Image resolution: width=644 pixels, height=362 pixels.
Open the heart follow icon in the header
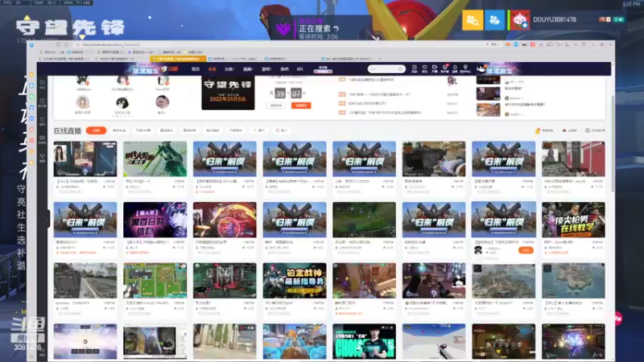click(424, 68)
